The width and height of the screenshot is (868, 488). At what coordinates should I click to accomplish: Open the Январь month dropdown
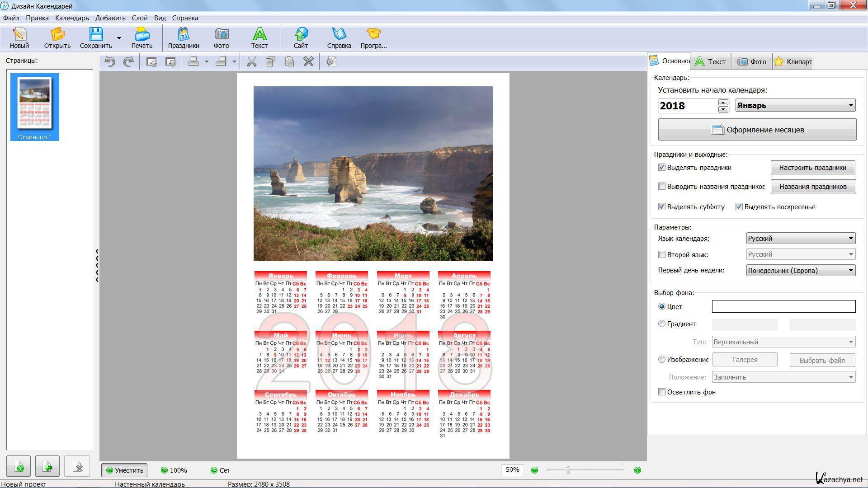(795, 105)
